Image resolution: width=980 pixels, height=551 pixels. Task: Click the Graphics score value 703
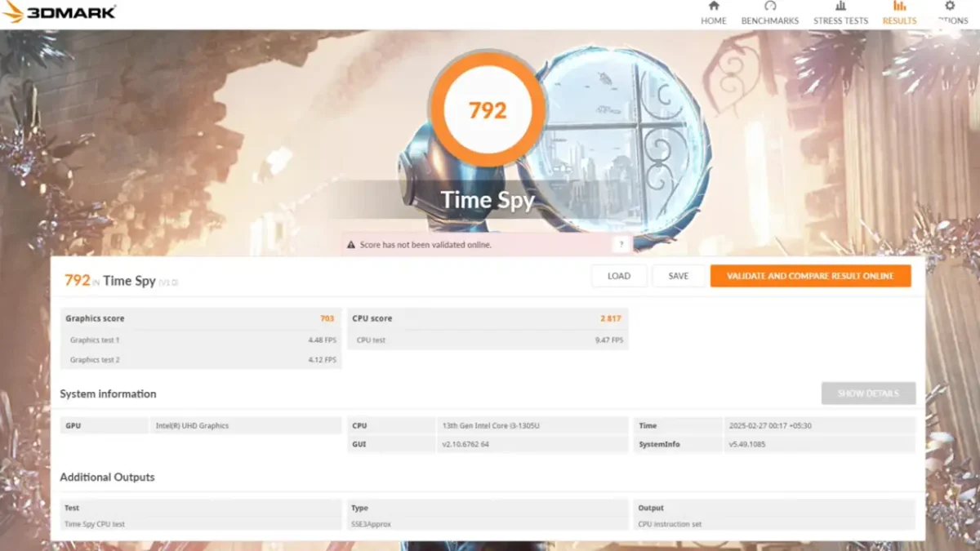point(327,318)
